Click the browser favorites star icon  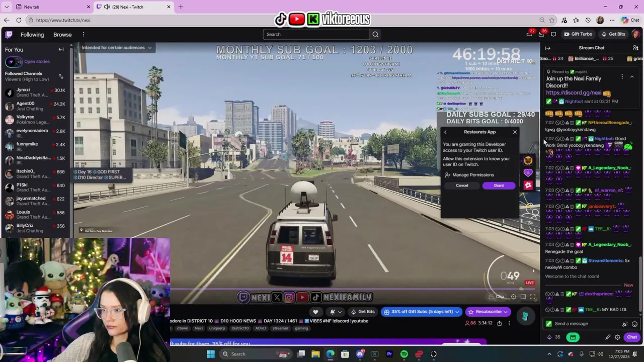(552, 20)
